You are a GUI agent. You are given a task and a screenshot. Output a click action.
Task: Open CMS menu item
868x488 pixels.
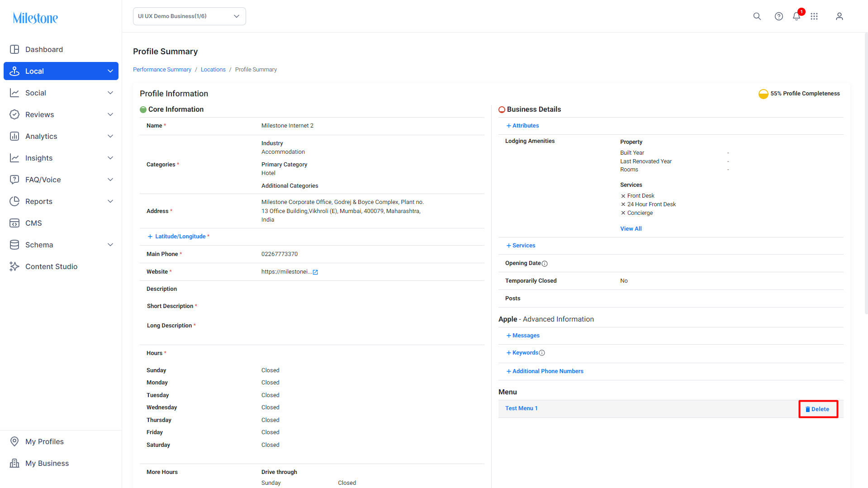coord(61,223)
